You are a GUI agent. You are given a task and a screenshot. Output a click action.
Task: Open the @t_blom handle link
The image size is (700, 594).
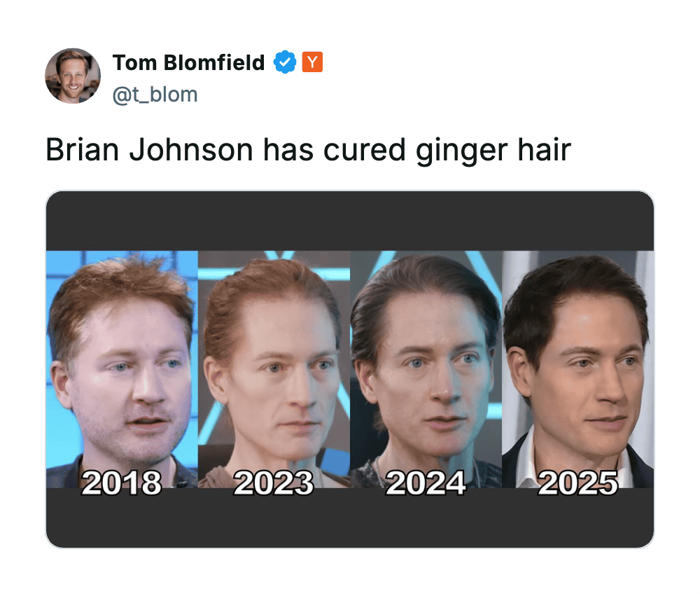pos(155,95)
